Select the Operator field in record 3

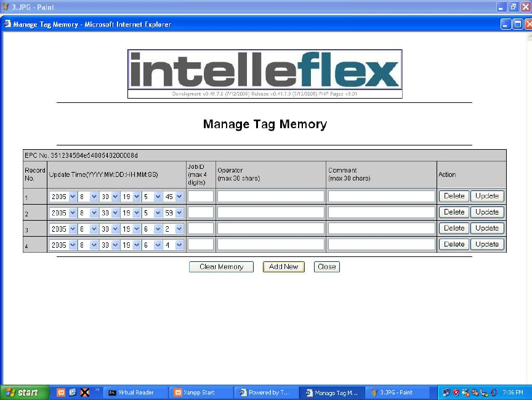(x=271, y=228)
